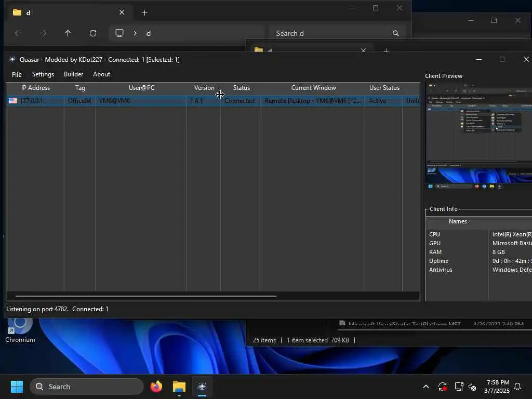Go back in the File Explorer window
Viewport: 532px width, 399px height.
click(18, 33)
